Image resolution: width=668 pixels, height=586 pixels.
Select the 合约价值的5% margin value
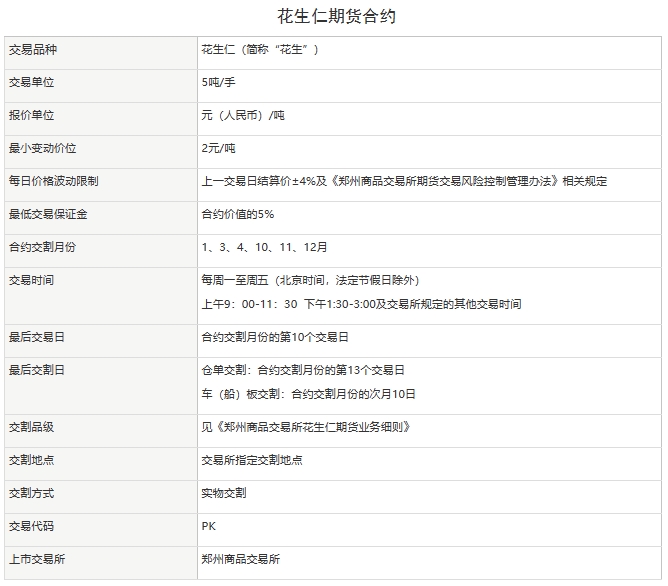[x=238, y=214]
